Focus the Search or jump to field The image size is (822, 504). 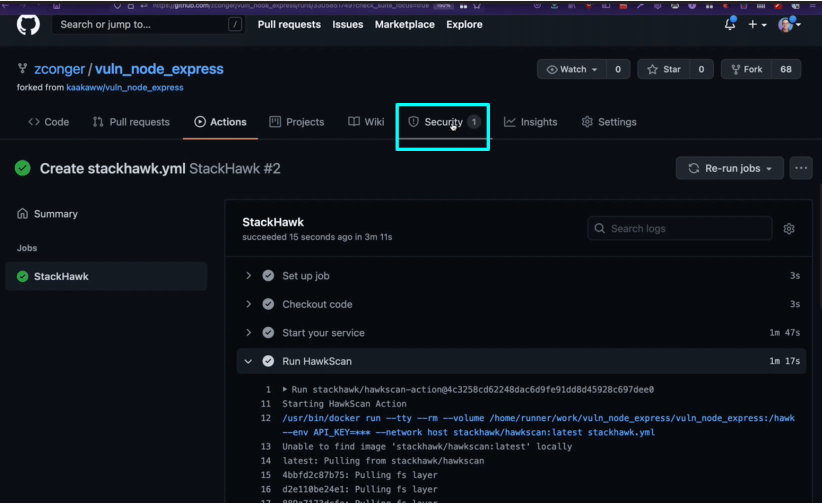click(148, 24)
